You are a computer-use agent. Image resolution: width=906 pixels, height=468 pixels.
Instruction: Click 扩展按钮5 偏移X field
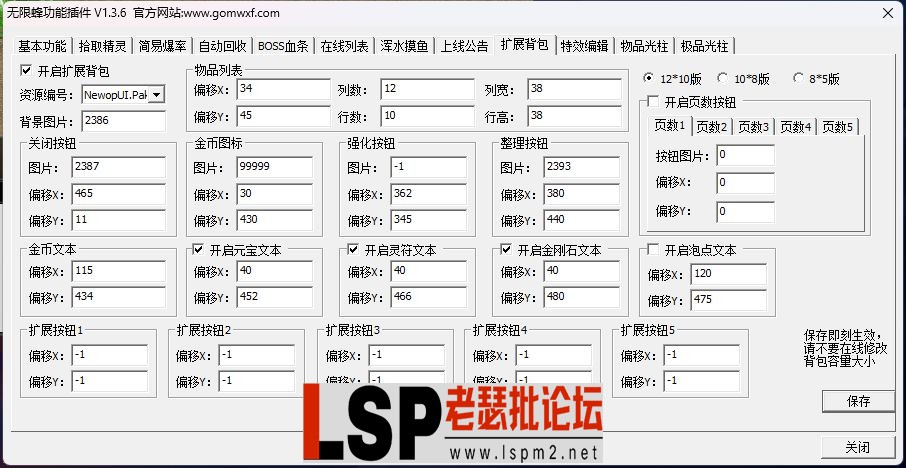pyautogui.click(x=701, y=355)
